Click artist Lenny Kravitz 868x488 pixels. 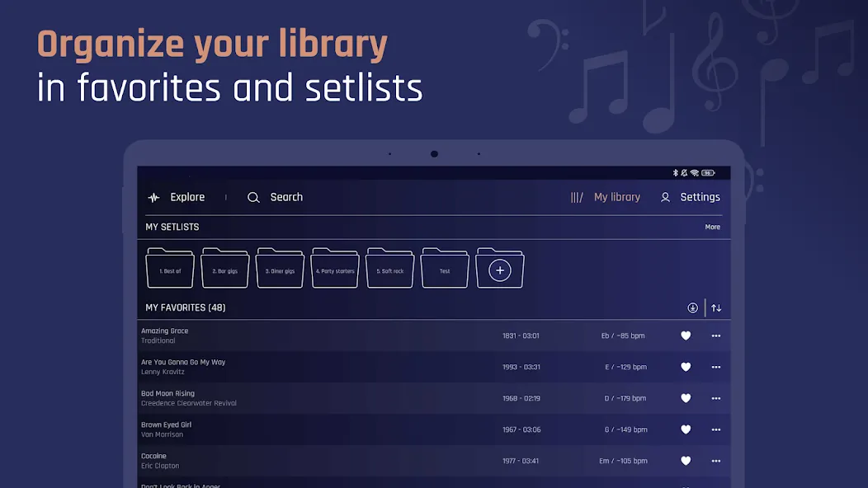click(x=163, y=372)
